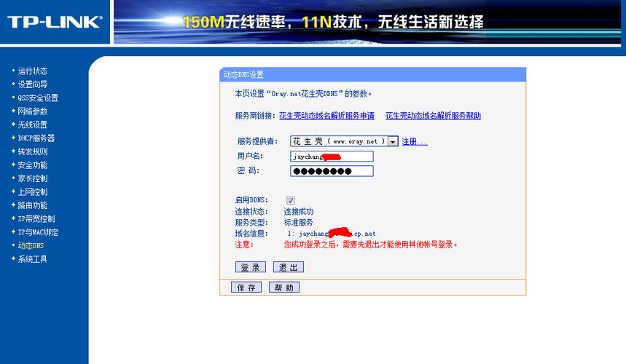Click the 标准服务 service type text
The width and height of the screenshot is (626, 364).
[x=299, y=223]
